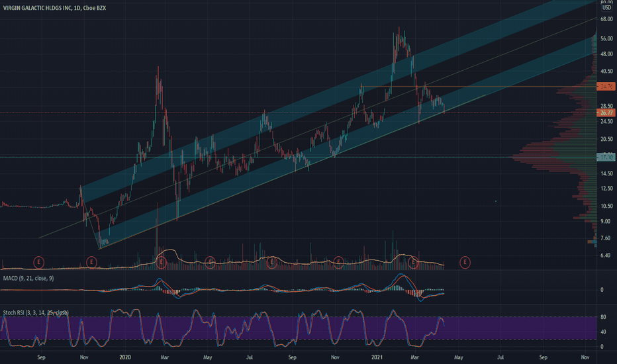Open the November 2020 earnings E marker
This screenshot has height=364, width=617.
click(338, 261)
